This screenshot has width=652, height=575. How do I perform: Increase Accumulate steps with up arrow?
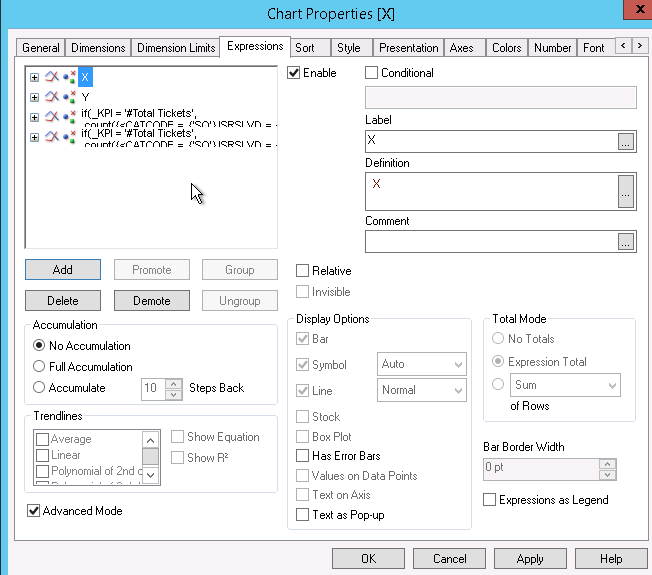click(174, 384)
